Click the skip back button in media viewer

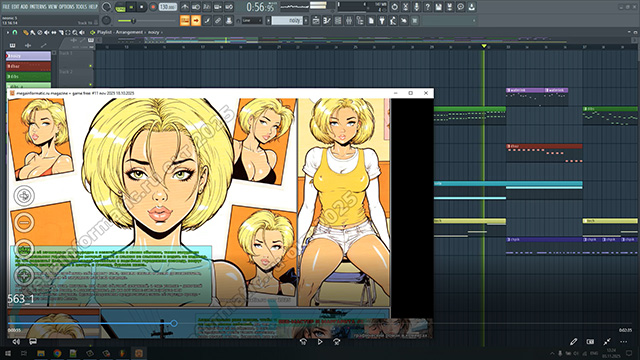pos(303,342)
